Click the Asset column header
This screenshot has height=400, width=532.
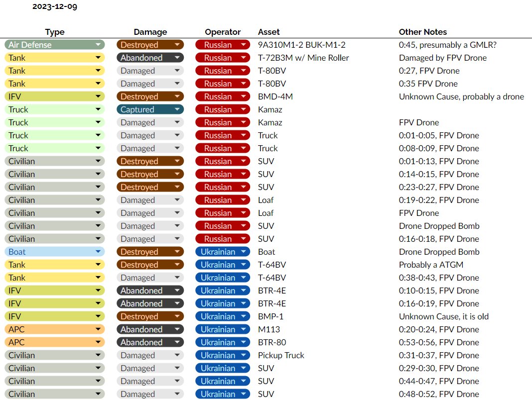pyautogui.click(x=268, y=32)
